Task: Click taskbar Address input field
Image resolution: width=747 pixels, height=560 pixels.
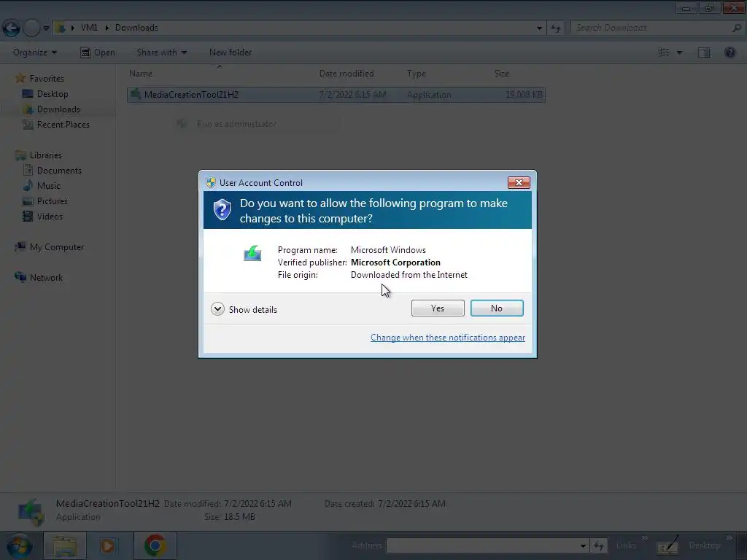Action: (x=482, y=545)
